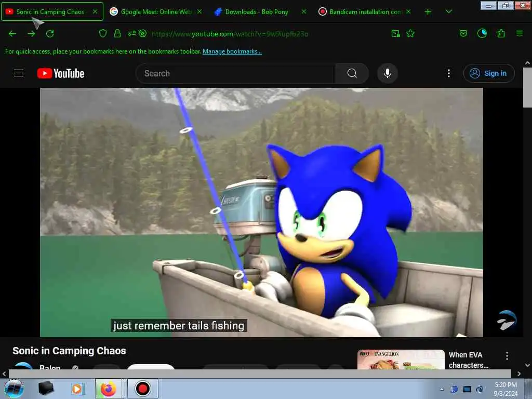
Task: Open YouTube settings three-dot menu
Action: click(x=448, y=73)
